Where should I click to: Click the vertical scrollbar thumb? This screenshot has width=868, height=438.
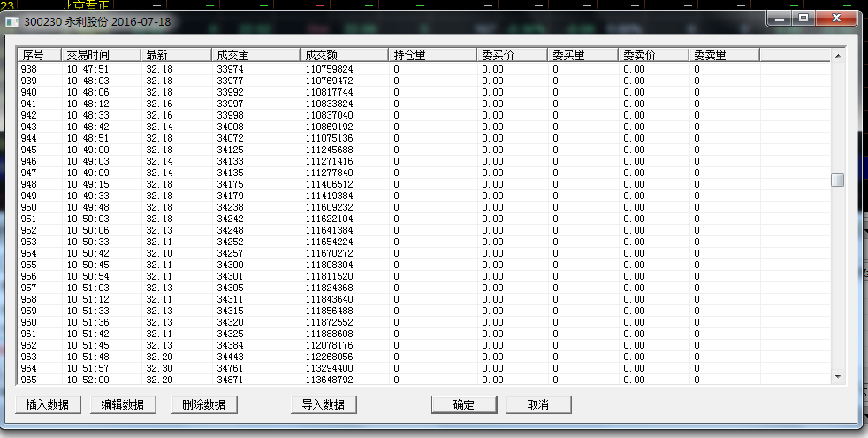837,180
